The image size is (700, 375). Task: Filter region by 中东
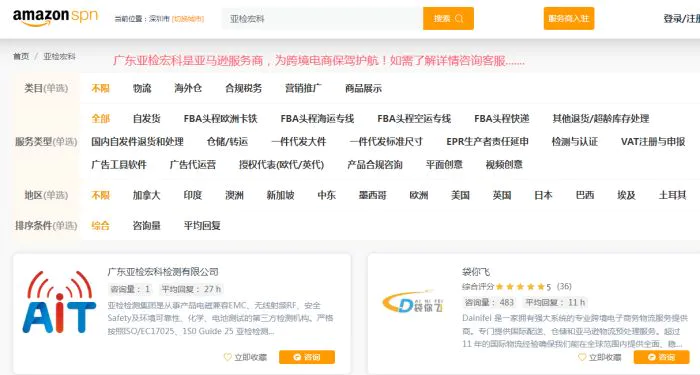click(326, 195)
